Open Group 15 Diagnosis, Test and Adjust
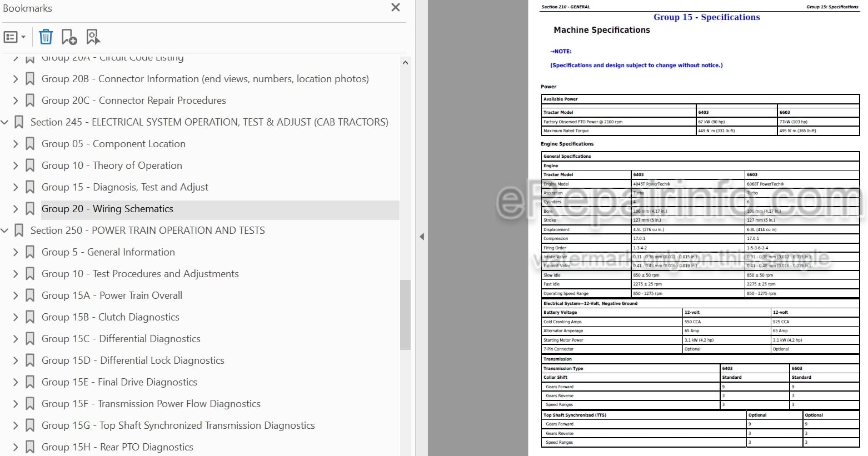868x456 pixels. tap(125, 187)
